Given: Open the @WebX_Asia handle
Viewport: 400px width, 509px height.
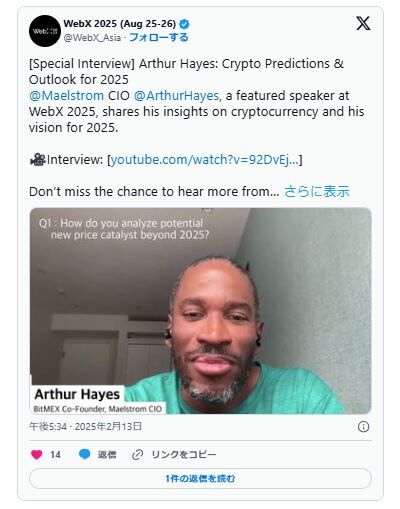Looking at the screenshot, I should click(x=92, y=38).
